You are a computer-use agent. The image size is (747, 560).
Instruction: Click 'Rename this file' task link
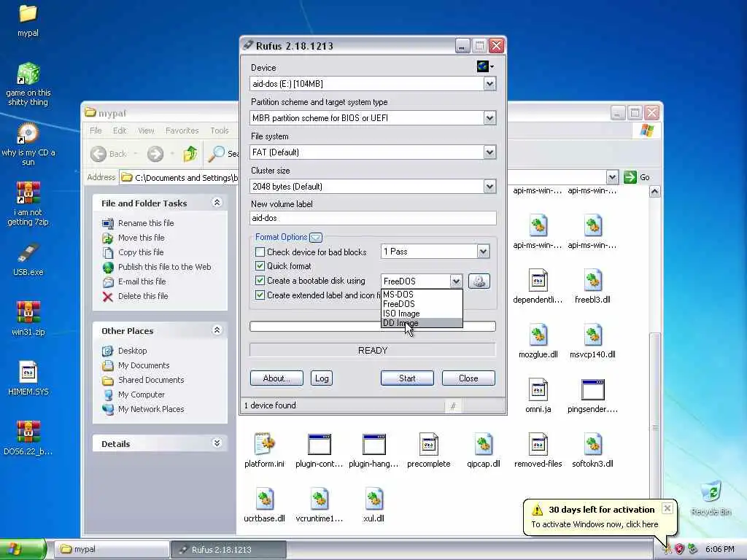(x=146, y=223)
